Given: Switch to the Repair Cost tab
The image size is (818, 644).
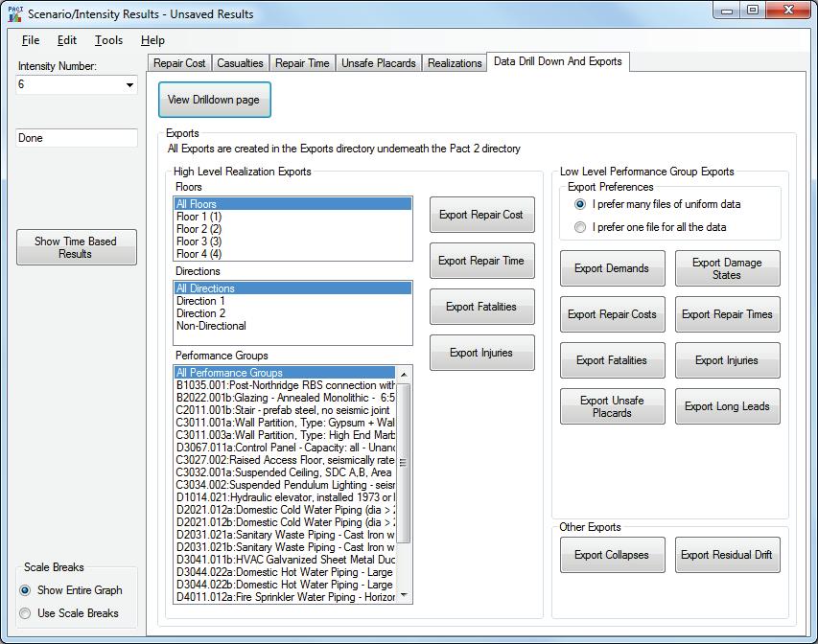Looking at the screenshot, I should 179,63.
